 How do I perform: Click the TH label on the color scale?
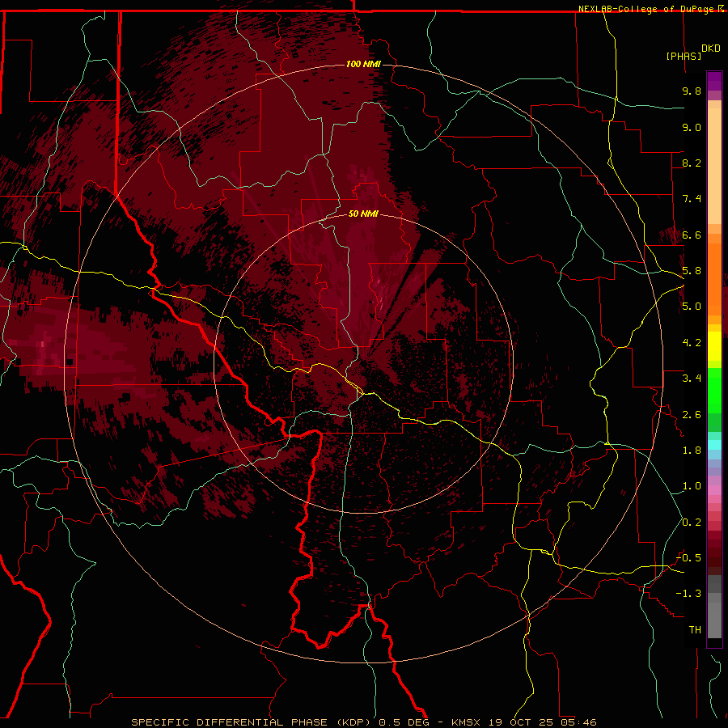695,630
